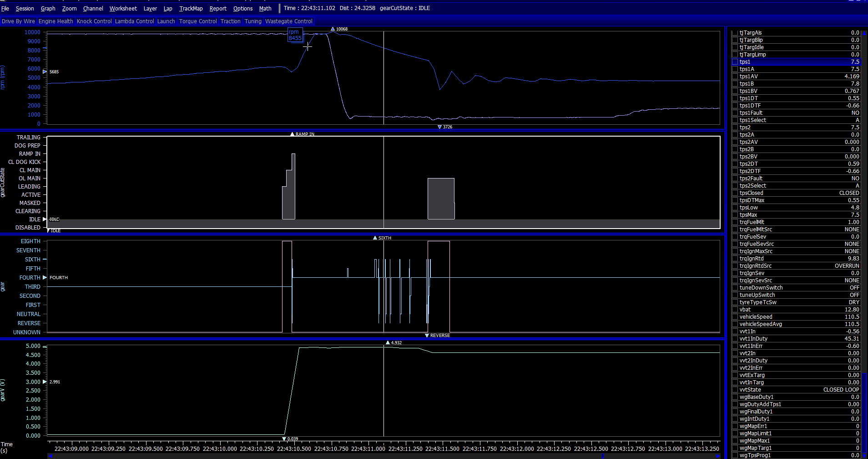868x459 pixels.
Task: Tick the tps1 channel checkbox
Action: pyautogui.click(x=734, y=62)
